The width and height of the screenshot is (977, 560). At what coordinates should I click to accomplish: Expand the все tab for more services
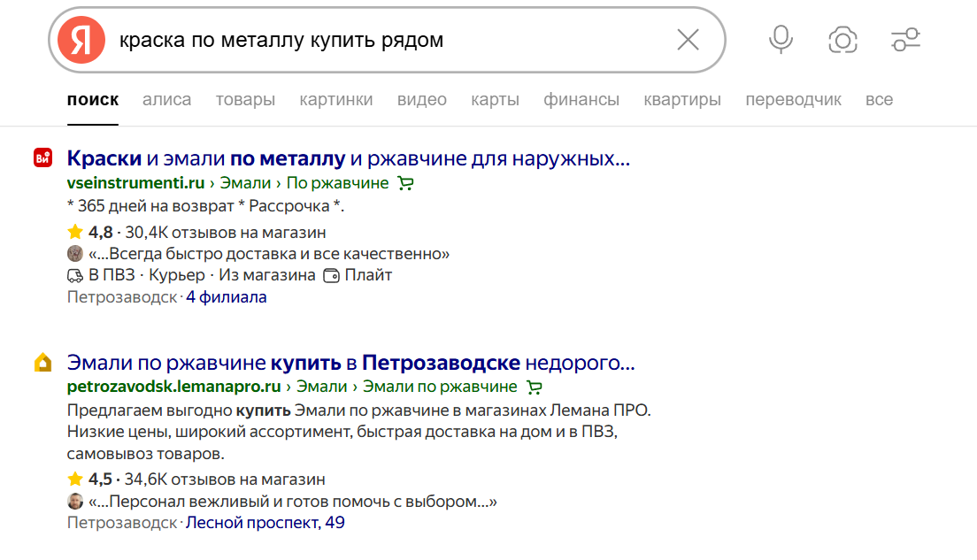879,100
